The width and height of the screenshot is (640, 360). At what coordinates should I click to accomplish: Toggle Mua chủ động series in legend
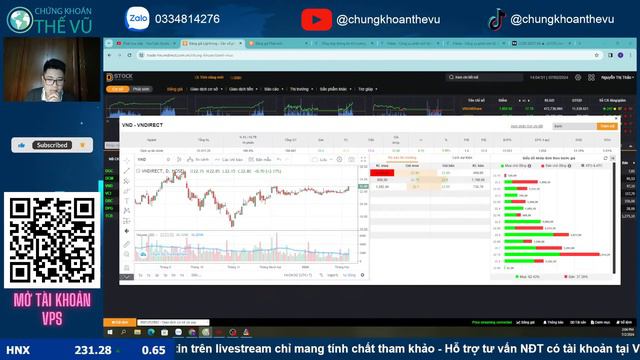pyautogui.click(x=514, y=166)
